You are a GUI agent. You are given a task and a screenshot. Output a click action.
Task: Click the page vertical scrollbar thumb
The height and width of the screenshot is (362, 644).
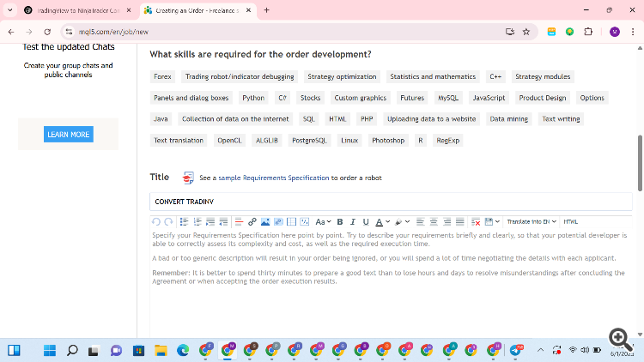tap(640, 163)
